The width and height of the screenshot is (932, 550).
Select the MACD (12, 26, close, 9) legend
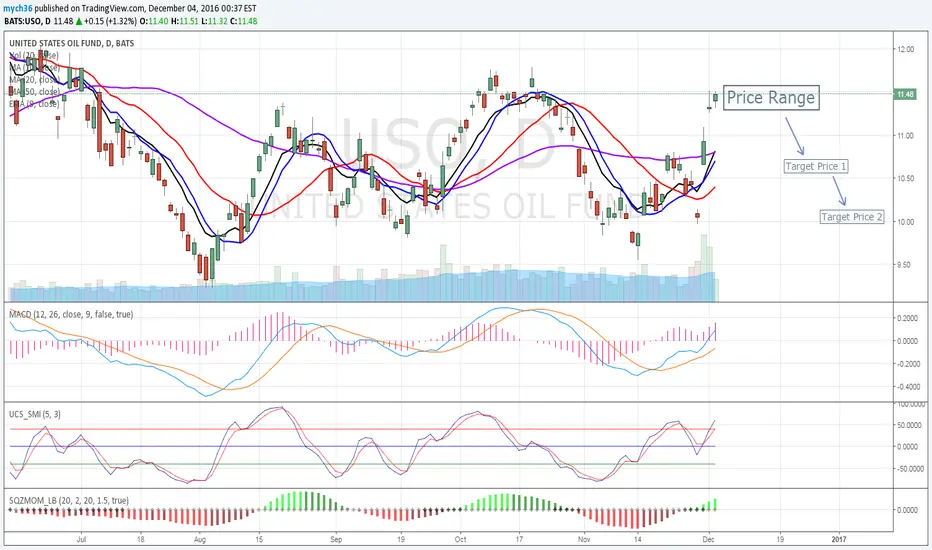[x=71, y=314]
